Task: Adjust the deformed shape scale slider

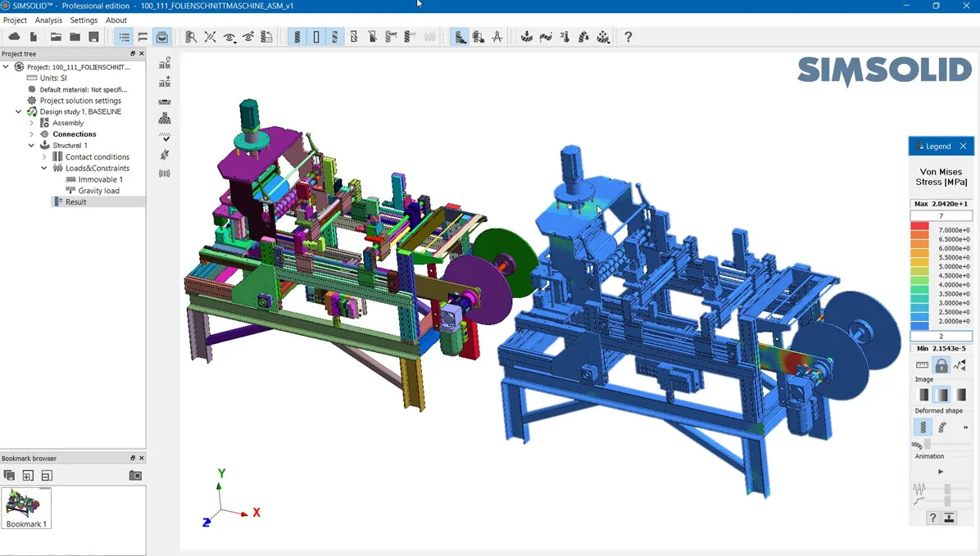Action: pos(928,444)
